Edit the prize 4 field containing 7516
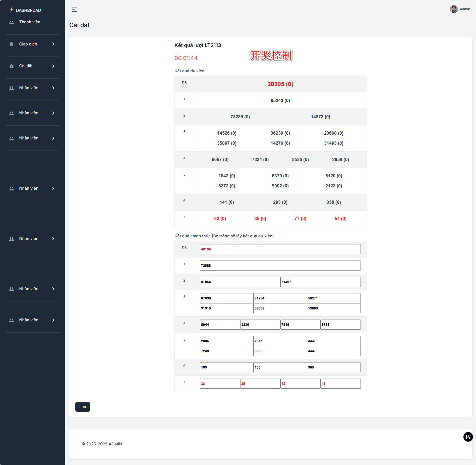476x465 pixels. [x=300, y=325]
